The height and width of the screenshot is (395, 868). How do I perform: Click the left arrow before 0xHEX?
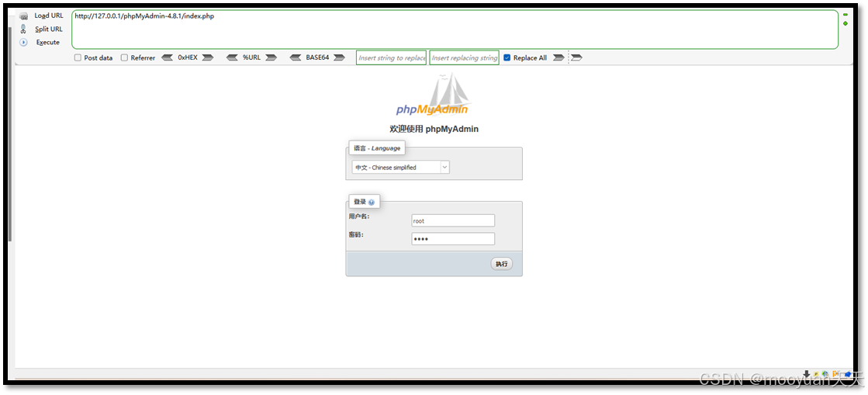coord(167,57)
